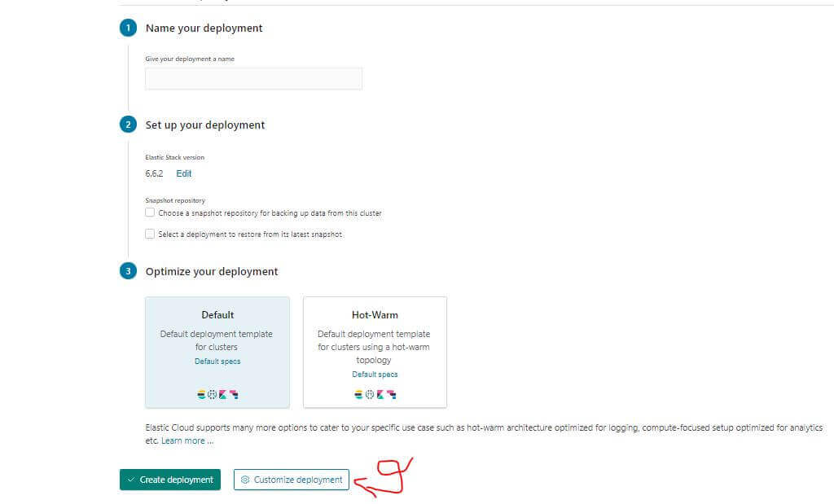The height and width of the screenshot is (504, 834).
Task: Focus the deployment name text field
Action: (x=253, y=79)
